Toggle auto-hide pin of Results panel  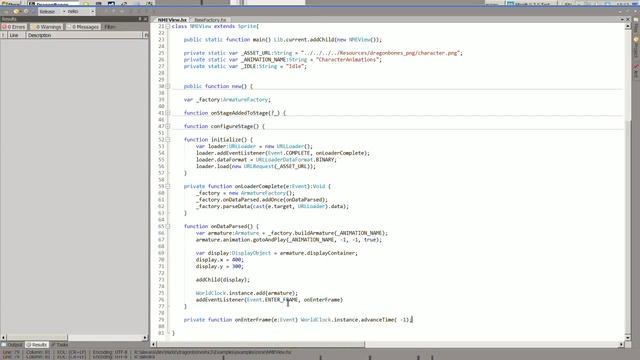pyautogui.click(x=139, y=19)
